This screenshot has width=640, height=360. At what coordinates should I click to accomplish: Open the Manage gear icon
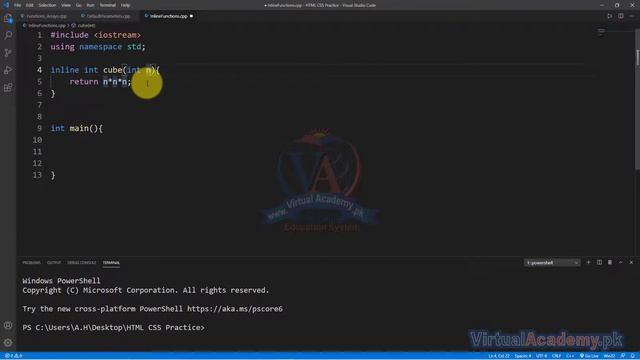tap(8, 342)
